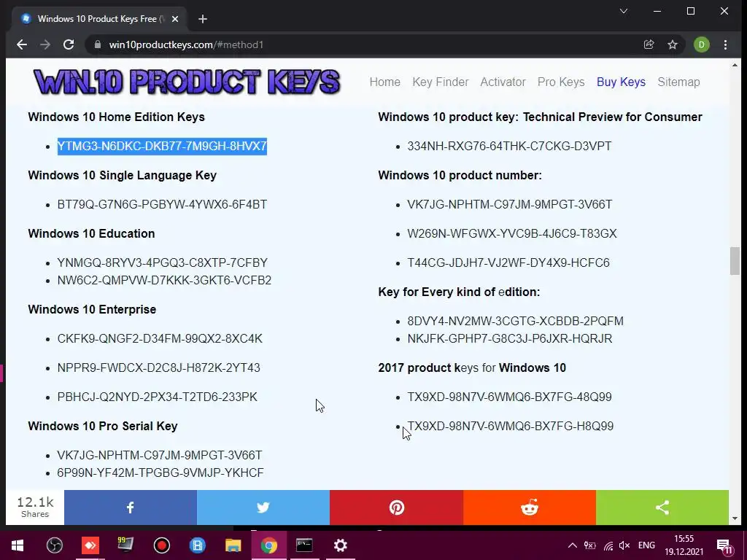Click the Windows 10 Home Edition Keys heading
Image resolution: width=747 pixels, height=560 pixels.
(116, 117)
